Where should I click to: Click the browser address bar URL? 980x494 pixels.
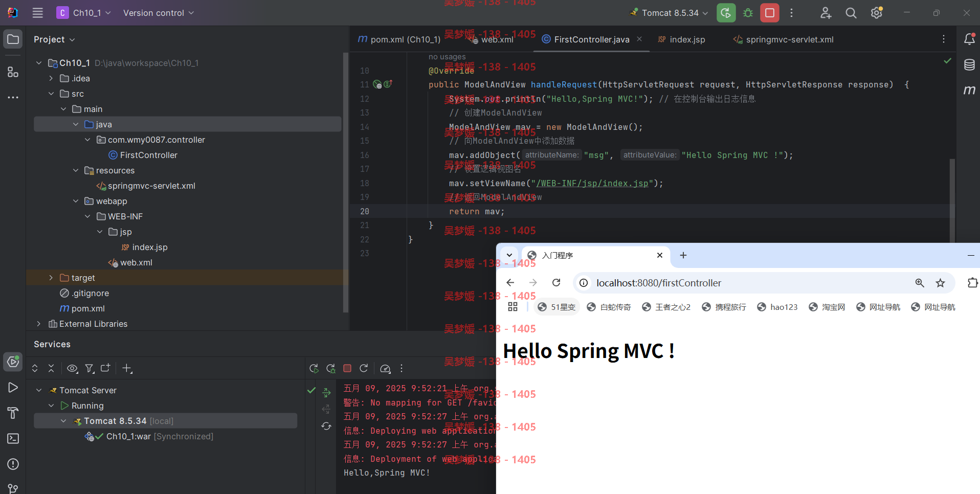tap(659, 283)
